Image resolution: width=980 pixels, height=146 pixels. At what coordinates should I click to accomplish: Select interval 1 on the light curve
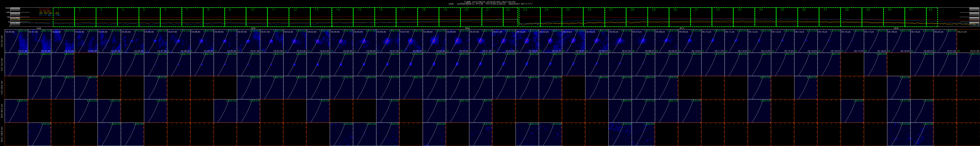tap(64, 17)
